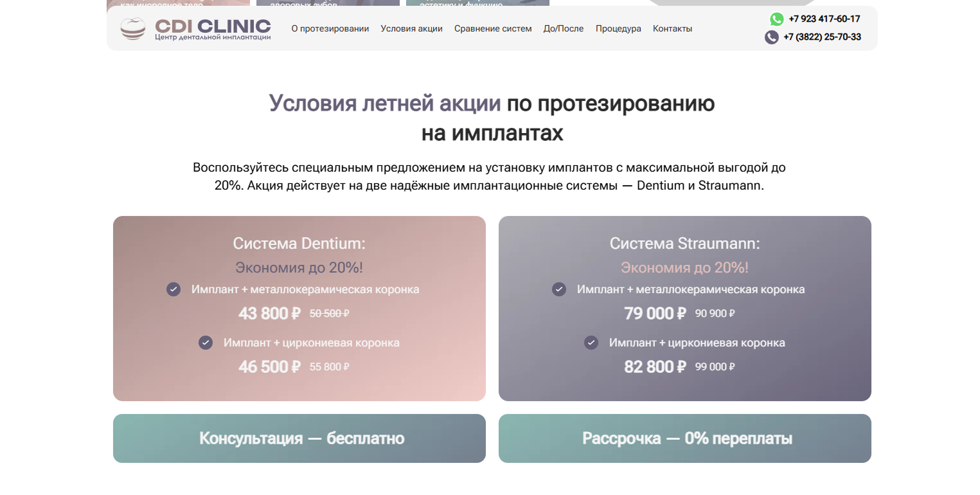Click the Рассрочка — 0% переплаты button

tap(684, 438)
